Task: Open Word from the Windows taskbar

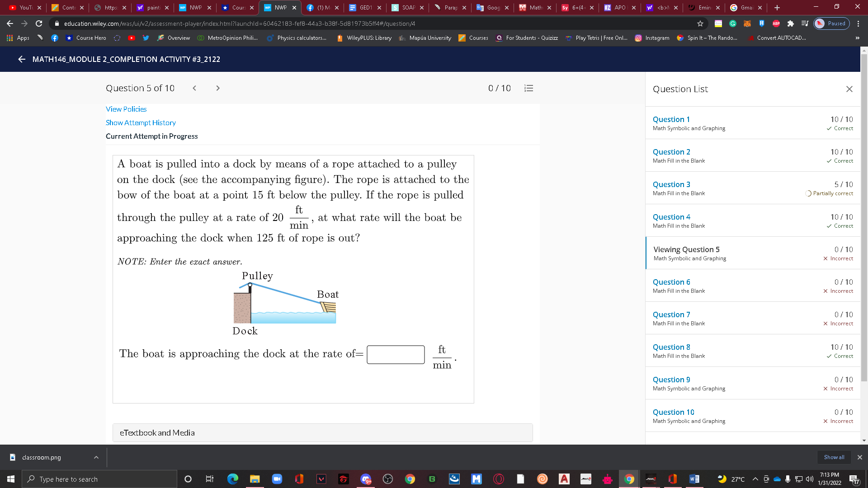Action: [x=694, y=479]
